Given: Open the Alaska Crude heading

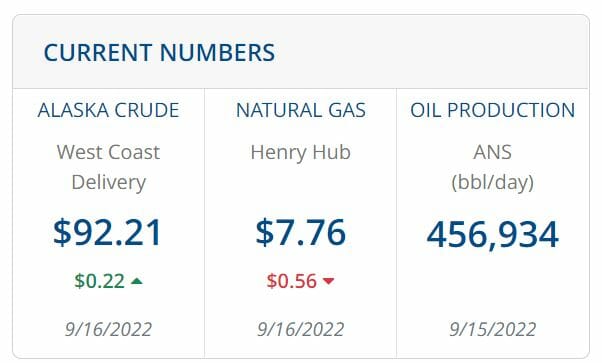Looking at the screenshot, I should click(108, 110).
